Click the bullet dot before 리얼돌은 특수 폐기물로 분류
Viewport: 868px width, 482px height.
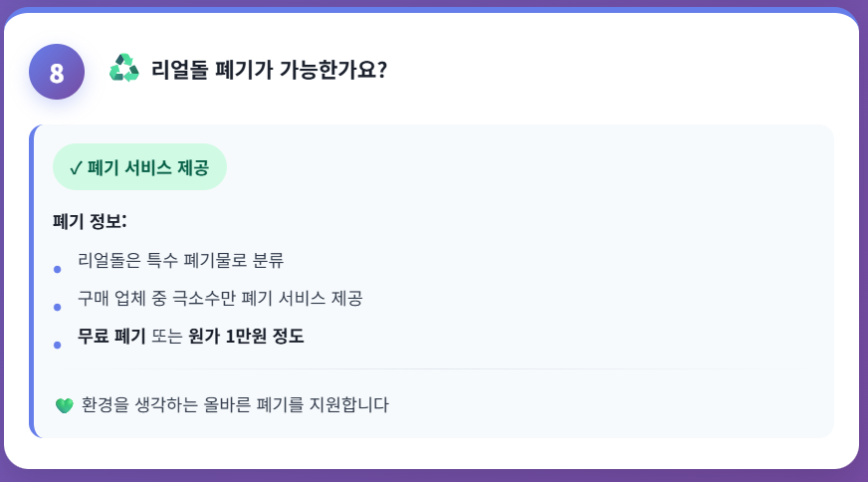point(57,269)
